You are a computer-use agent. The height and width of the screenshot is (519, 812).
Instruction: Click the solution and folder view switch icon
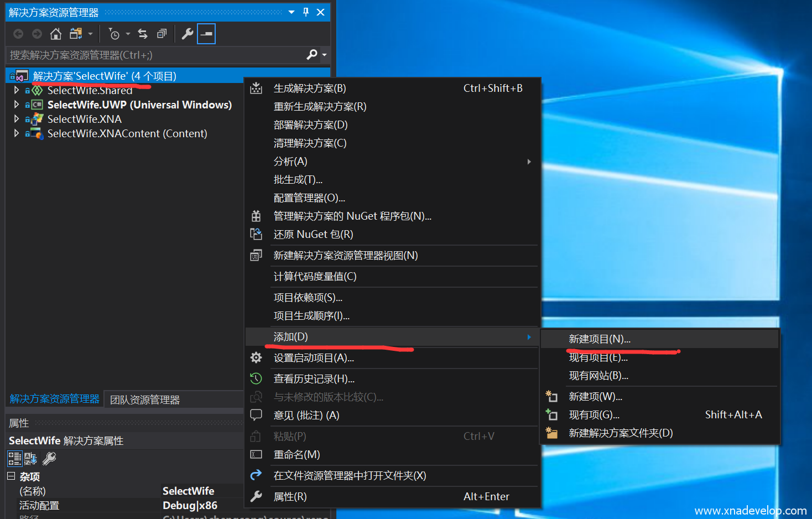pyautogui.click(x=76, y=34)
